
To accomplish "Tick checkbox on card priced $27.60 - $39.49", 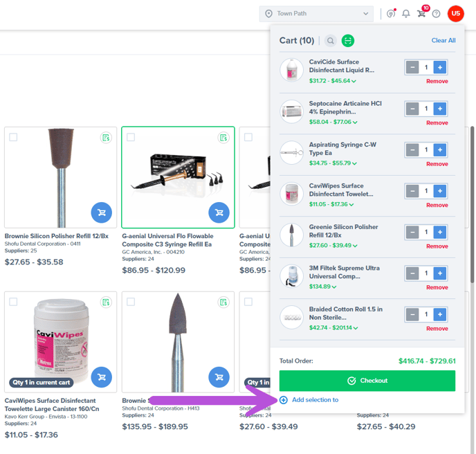I will coord(248,302).
